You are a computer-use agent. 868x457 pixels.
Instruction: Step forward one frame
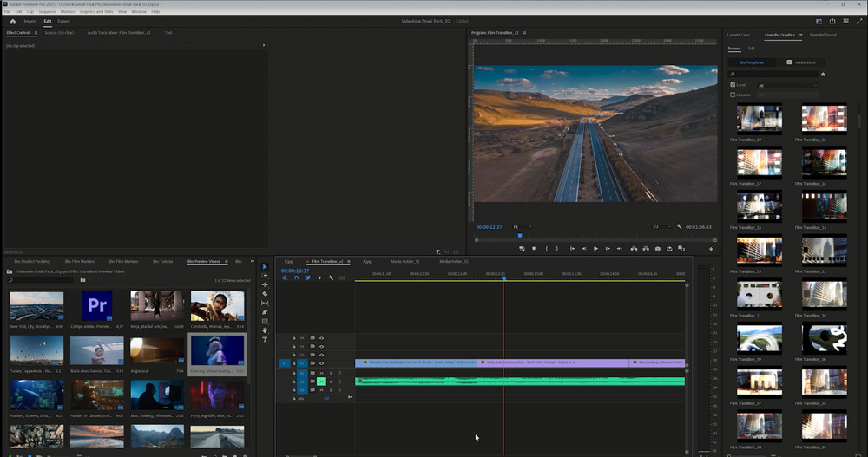[x=608, y=248]
